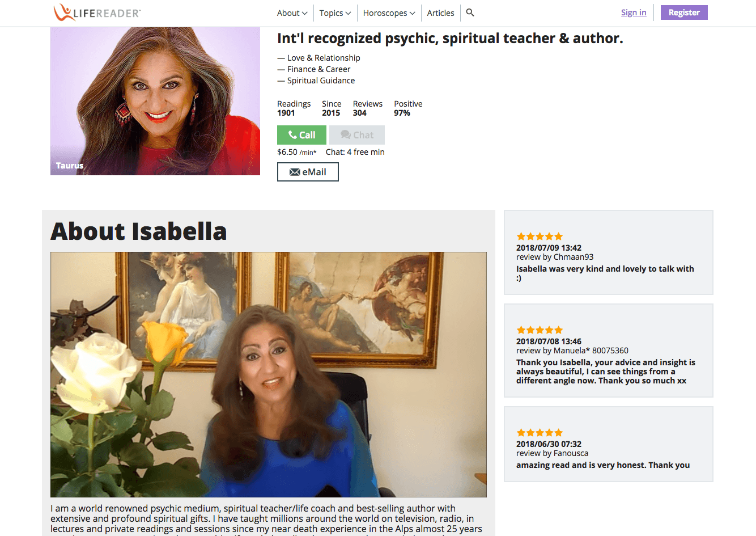Click the greyed-out Chat button

pos(357,135)
